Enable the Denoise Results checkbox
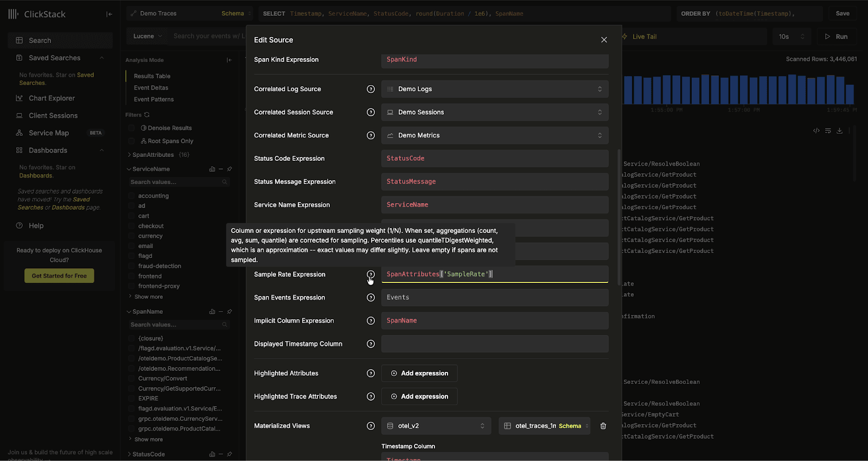 [131, 128]
